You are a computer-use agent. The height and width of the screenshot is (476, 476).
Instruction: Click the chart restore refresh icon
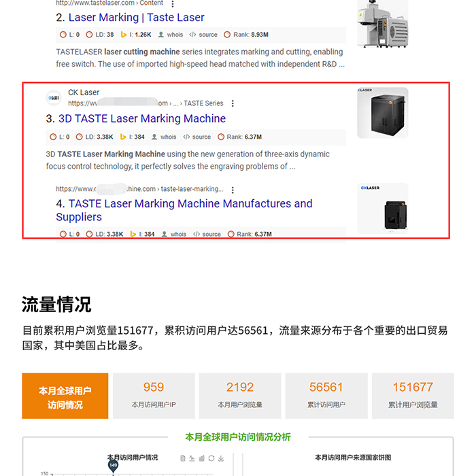211,458
